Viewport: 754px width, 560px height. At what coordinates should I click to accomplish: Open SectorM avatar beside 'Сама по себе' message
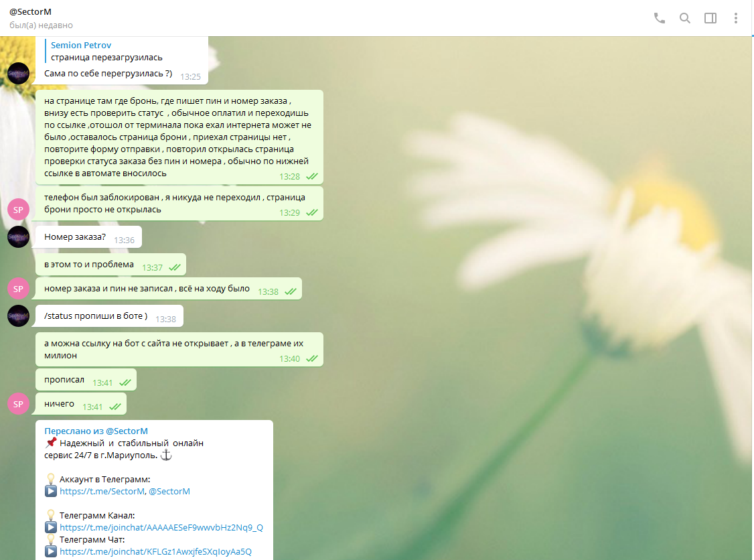click(x=18, y=74)
